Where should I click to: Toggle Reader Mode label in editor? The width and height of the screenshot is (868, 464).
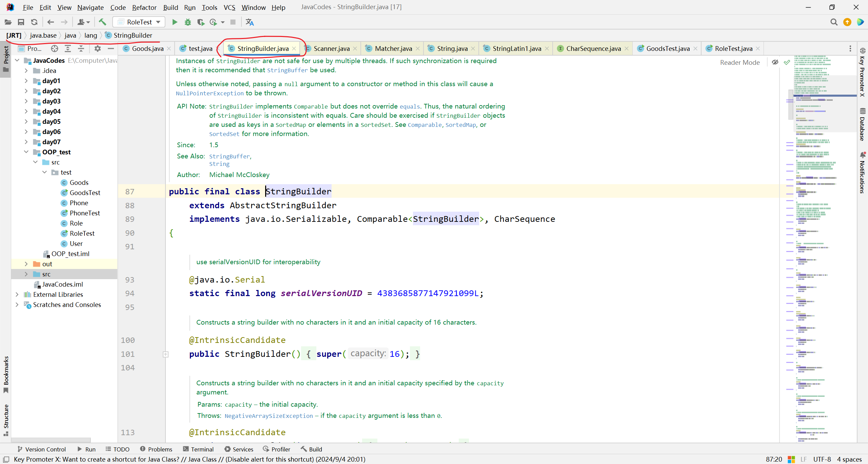point(740,62)
